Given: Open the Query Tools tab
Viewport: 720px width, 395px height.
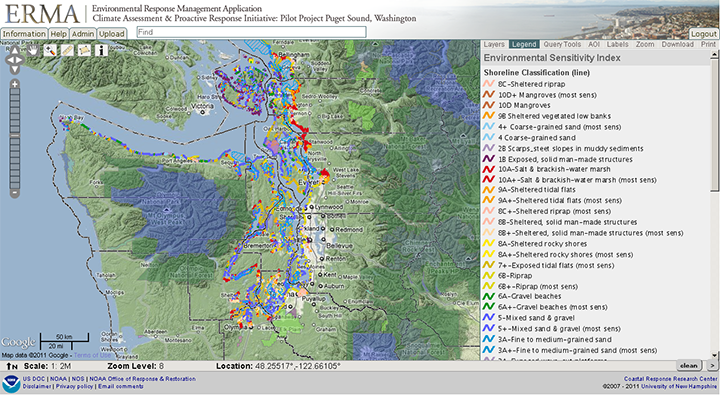Looking at the screenshot, I should (x=562, y=45).
